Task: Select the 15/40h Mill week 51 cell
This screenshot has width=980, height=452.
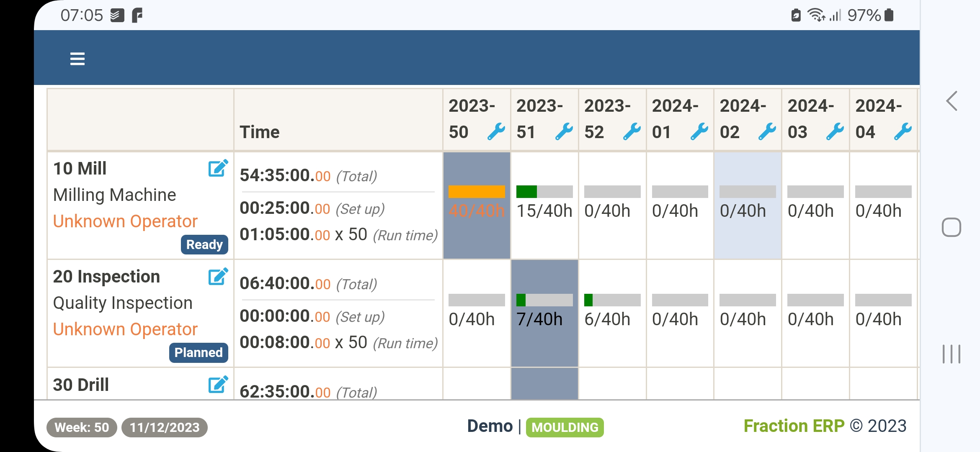Action: pos(544,205)
